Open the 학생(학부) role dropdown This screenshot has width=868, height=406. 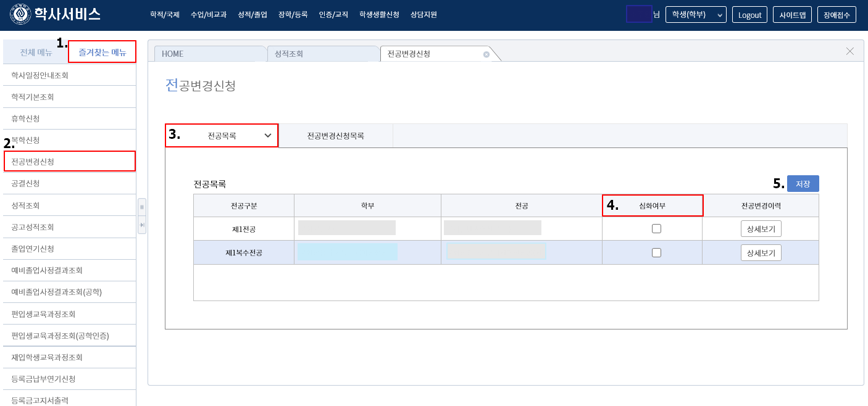695,15
